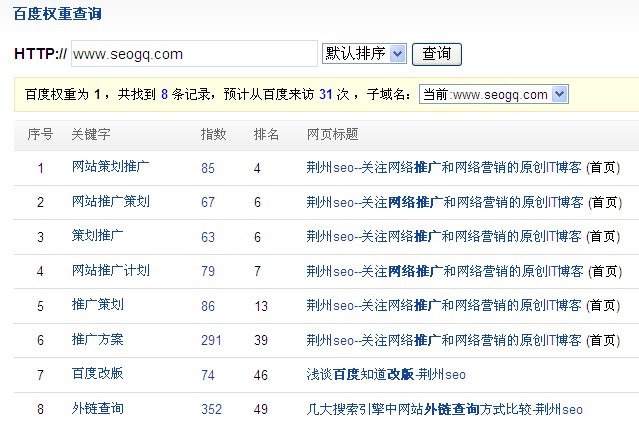
Task: Open keyword link 推广策划
Action: point(98,305)
